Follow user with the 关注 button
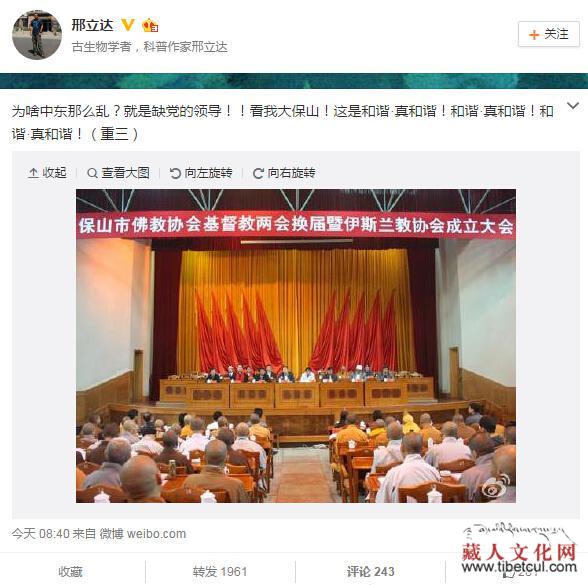The image size is (588, 585). (549, 34)
